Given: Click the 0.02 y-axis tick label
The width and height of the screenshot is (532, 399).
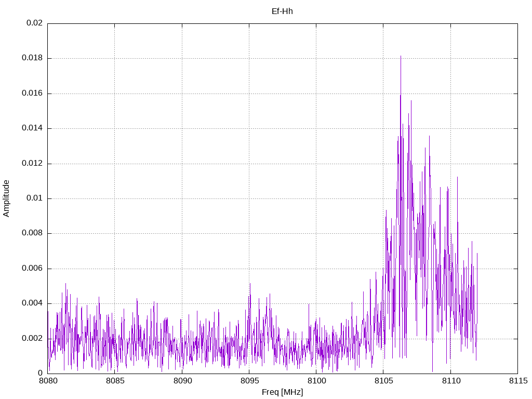Looking at the screenshot, I should point(35,23).
